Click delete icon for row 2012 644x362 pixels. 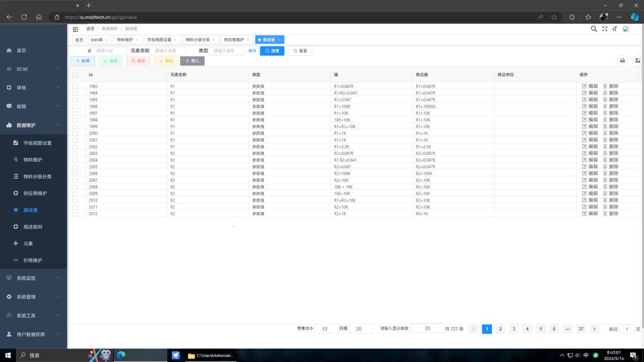pyautogui.click(x=605, y=214)
